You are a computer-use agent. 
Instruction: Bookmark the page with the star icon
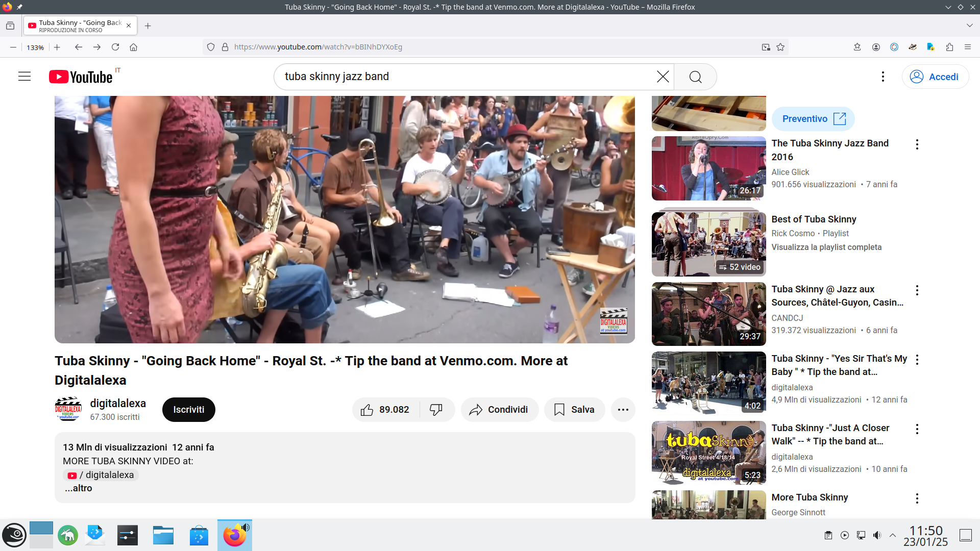point(780,47)
